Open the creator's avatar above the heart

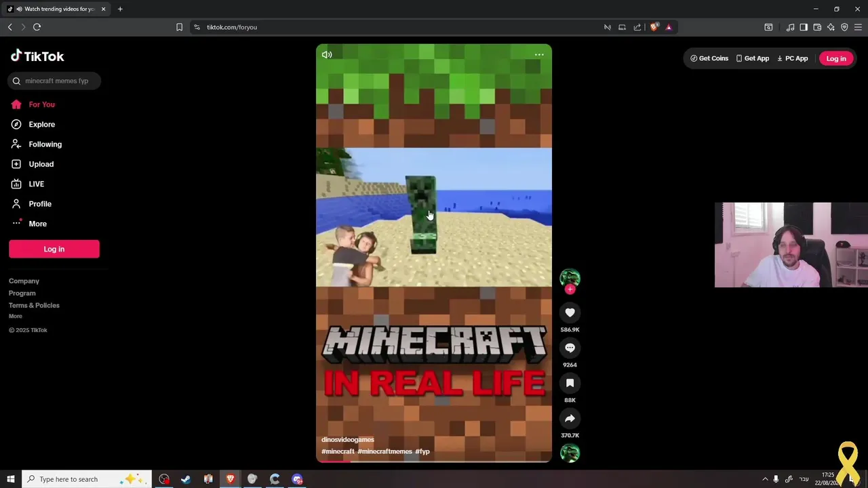570,278
